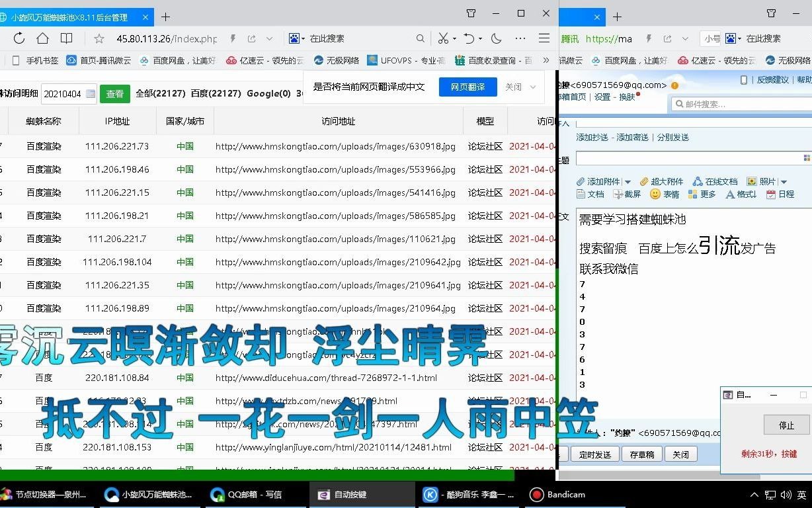Click IP cell 111.206.221.73

coord(117,146)
